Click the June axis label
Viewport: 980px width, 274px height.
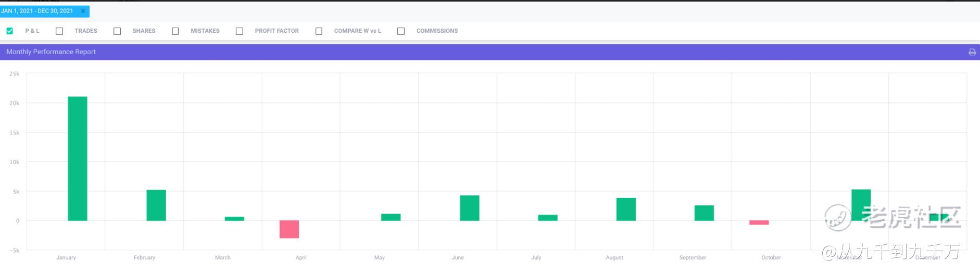(x=458, y=257)
